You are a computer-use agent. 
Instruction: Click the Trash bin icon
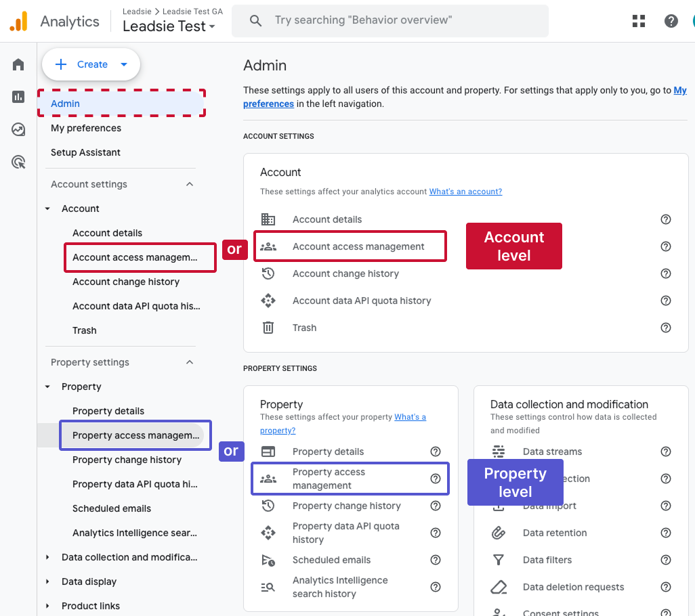pos(268,328)
